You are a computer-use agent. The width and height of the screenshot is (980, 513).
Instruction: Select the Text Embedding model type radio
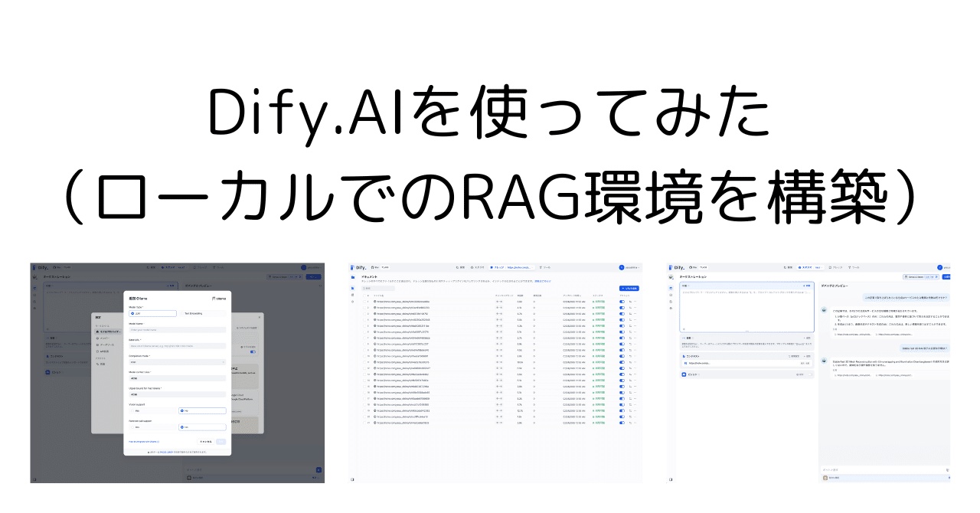[182, 314]
